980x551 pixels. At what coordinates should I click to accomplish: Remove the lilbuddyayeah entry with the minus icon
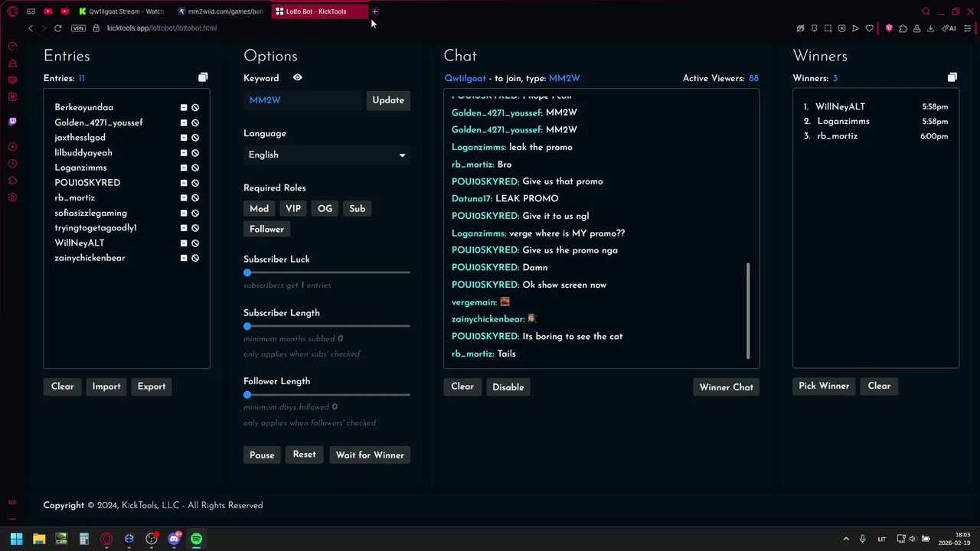pyautogui.click(x=184, y=153)
